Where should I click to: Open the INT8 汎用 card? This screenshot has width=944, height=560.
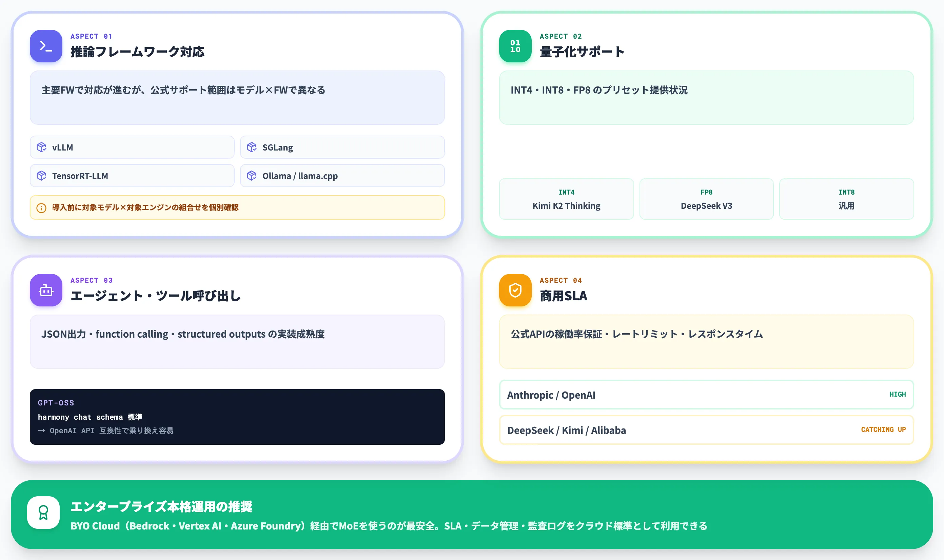(x=846, y=199)
